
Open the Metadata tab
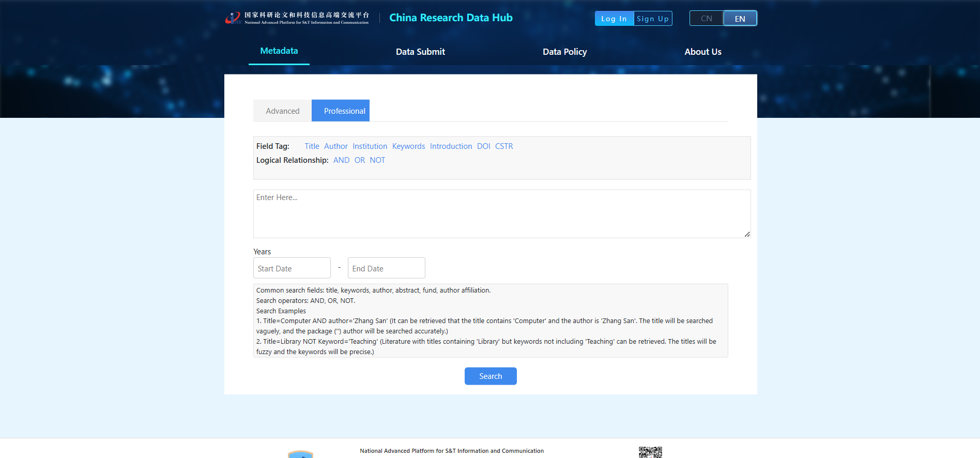(279, 51)
